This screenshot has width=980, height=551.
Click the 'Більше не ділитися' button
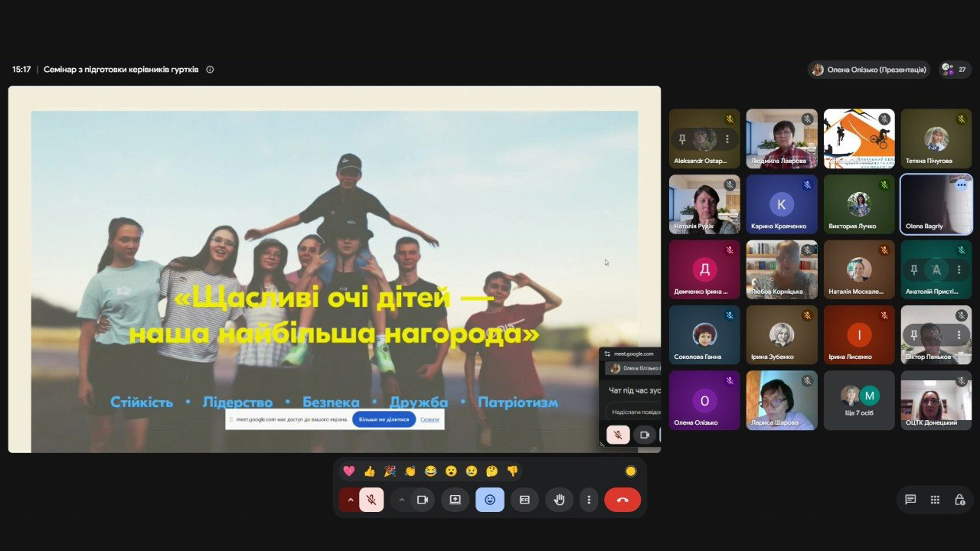[x=384, y=419]
